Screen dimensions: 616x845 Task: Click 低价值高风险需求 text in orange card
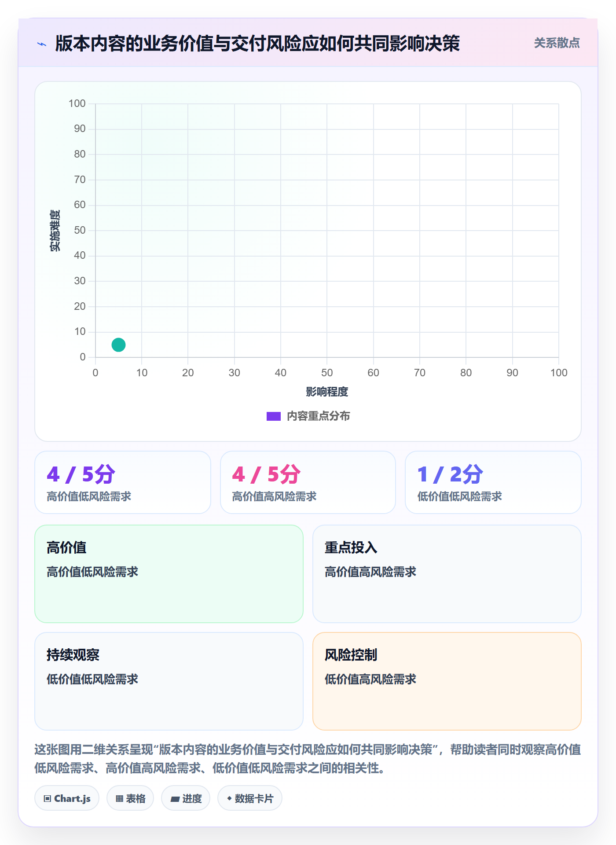point(370,679)
